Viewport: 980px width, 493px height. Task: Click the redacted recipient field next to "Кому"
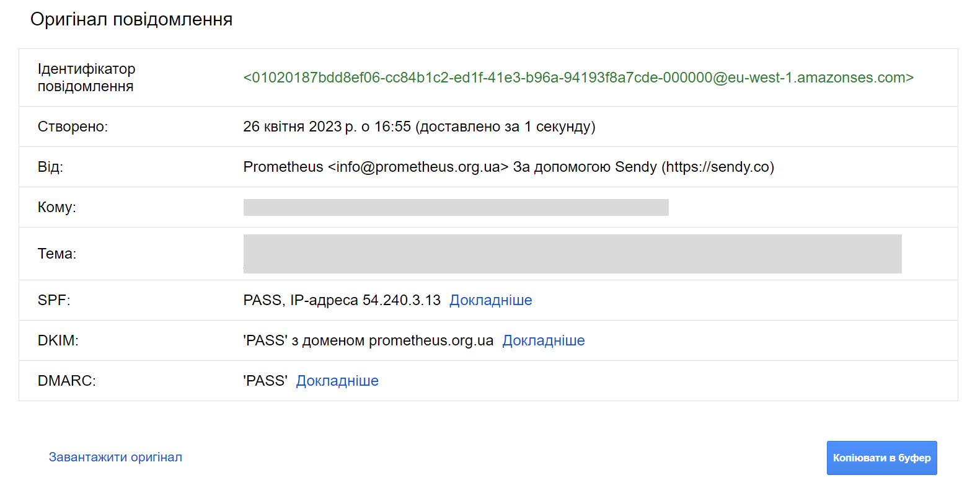coord(456,207)
